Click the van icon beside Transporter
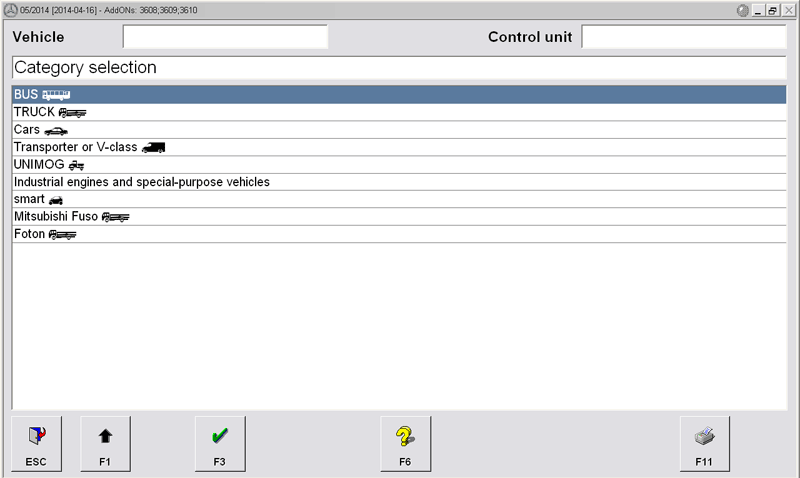 point(154,147)
